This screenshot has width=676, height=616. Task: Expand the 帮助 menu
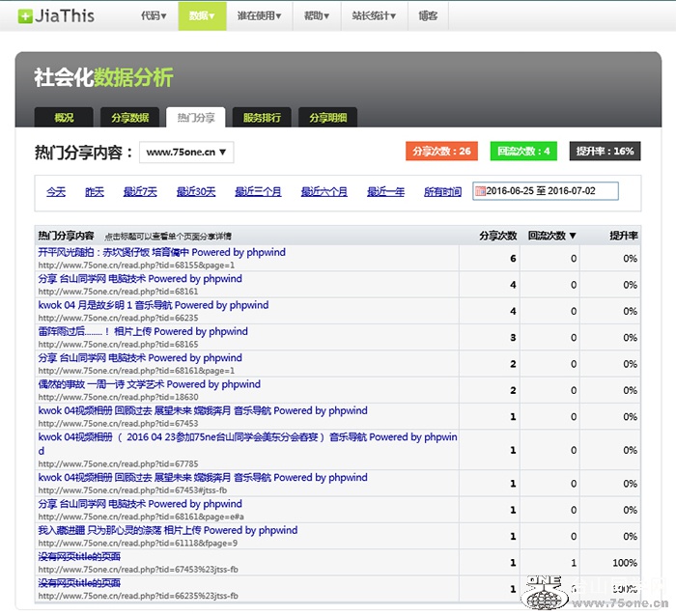point(316,16)
